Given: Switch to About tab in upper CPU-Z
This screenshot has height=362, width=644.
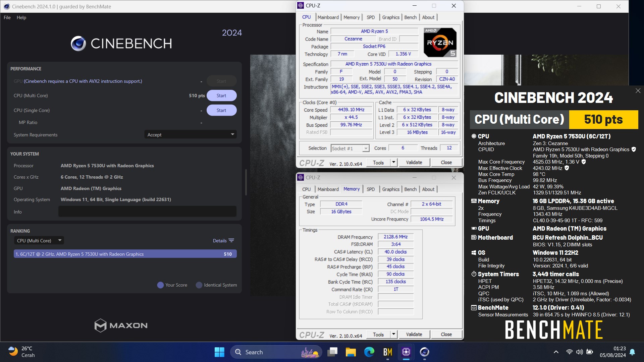Looking at the screenshot, I should [428, 17].
